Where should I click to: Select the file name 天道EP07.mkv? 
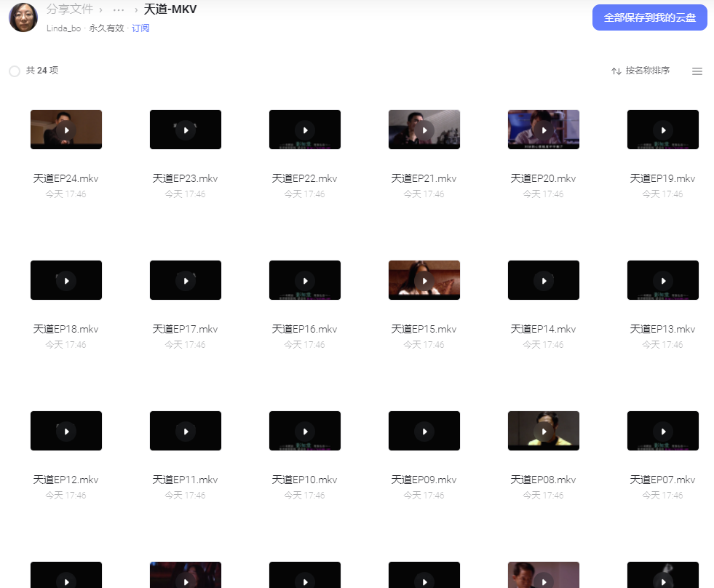click(x=662, y=480)
